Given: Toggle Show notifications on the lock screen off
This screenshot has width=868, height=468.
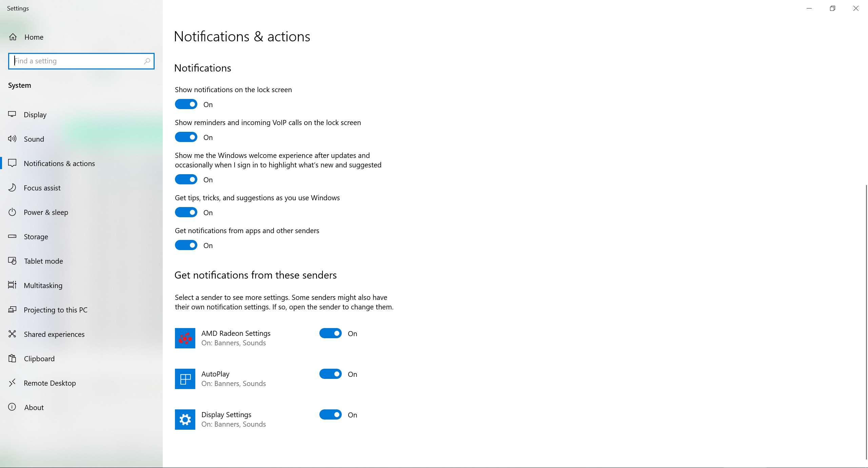Looking at the screenshot, I should (x=185, y=104).
